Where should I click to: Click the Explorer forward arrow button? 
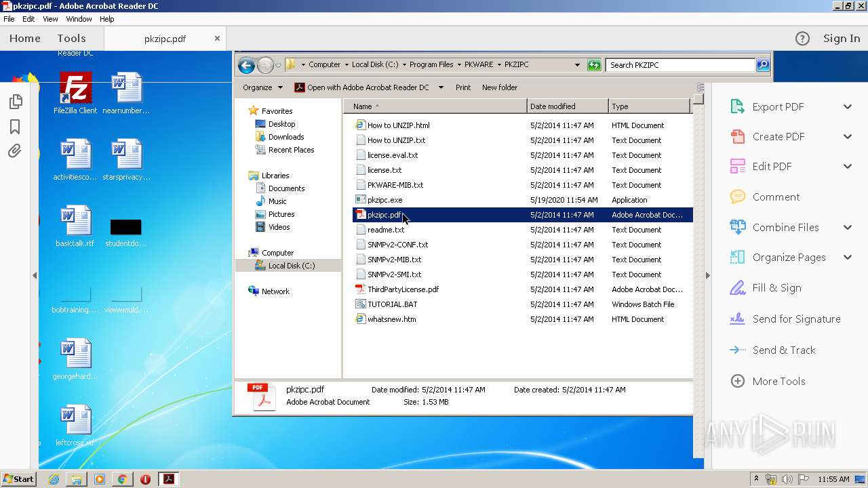coord(265,65)
